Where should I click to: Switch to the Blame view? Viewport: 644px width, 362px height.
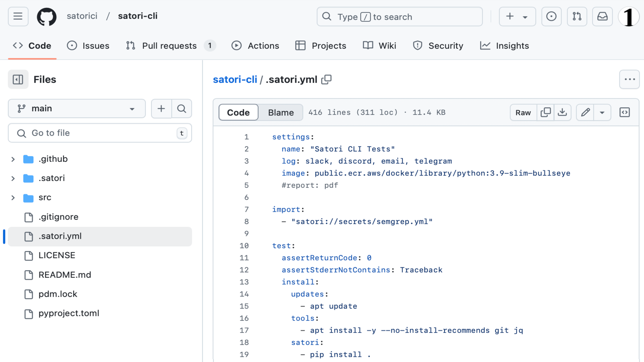coord(281,112)
